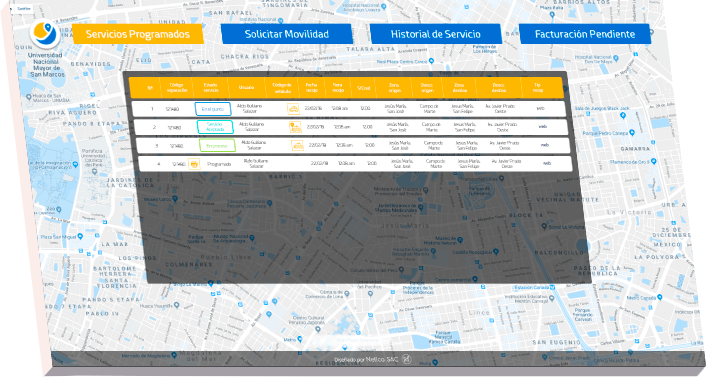Open the Facturación Pendiente tab

coord(585,34)
